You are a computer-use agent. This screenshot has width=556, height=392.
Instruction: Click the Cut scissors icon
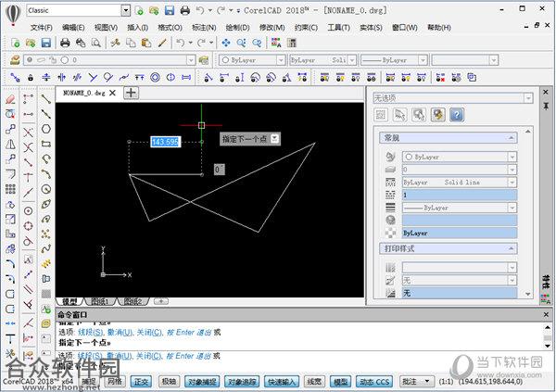coord(115,43)
